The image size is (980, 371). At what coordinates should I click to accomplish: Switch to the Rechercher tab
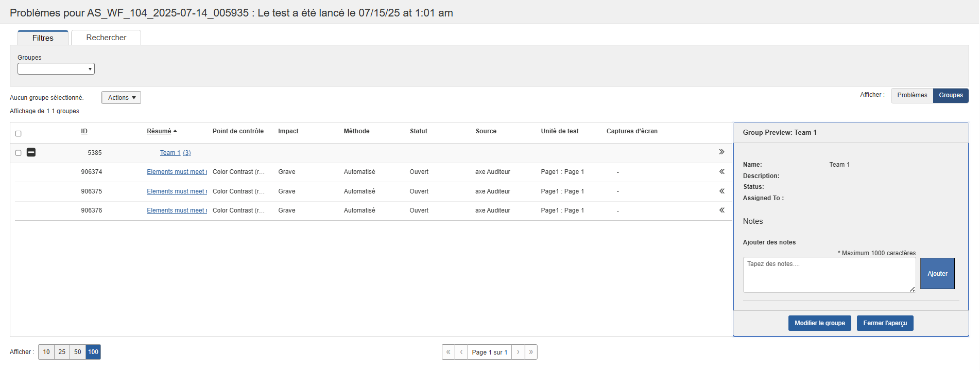click(106, 38)
